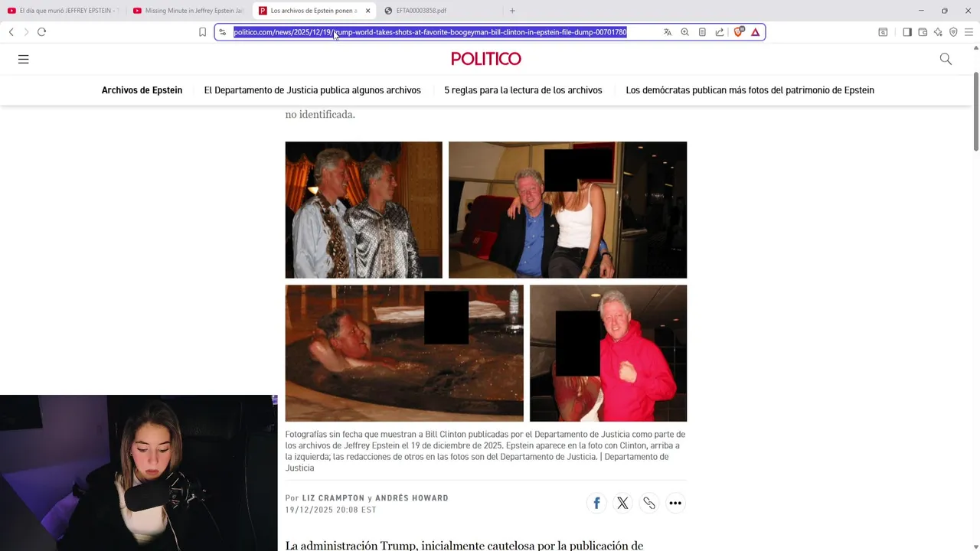The width and height of the screenshot is (980, 551).
Task: Minimize the browser window
Action: pyautogui.click(x=921, y=11)
